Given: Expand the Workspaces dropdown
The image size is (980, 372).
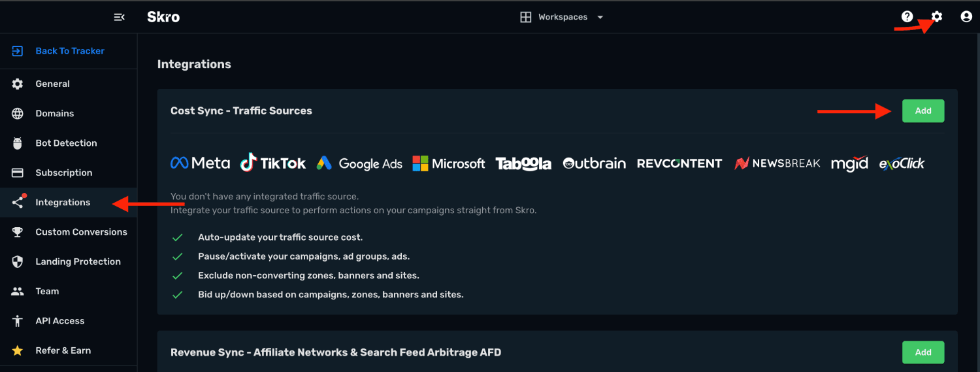Looking at the screenshot, I should point(562,17).
